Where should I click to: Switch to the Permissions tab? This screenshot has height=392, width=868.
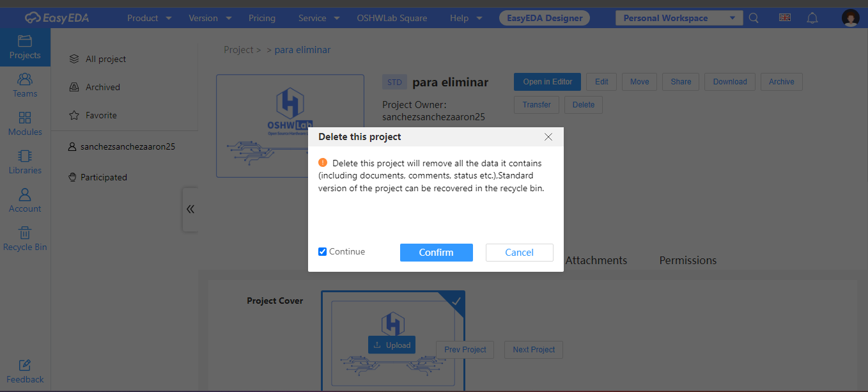coord(688,260)
